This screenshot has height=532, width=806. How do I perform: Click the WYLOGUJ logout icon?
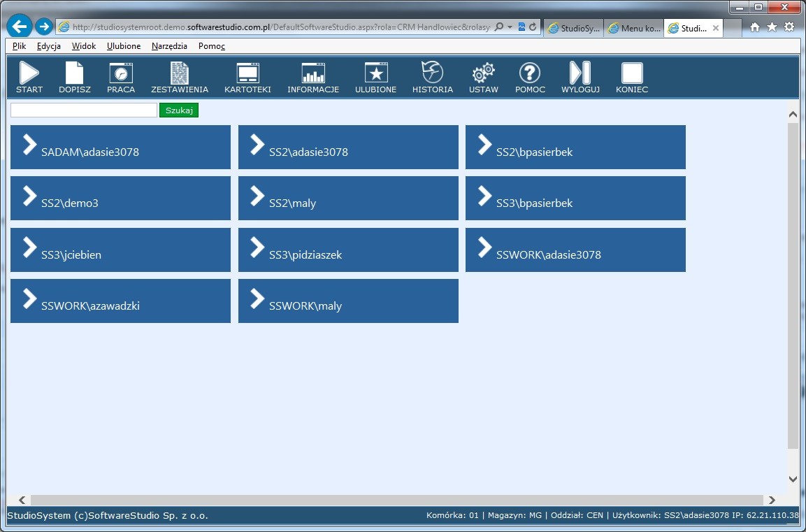pos(580,73)
